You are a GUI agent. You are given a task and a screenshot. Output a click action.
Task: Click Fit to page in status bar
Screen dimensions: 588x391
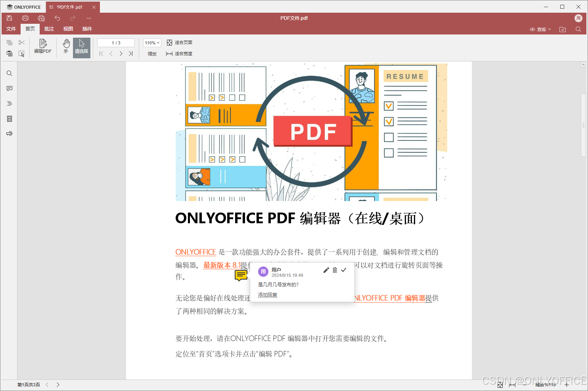tap(500, 385)
